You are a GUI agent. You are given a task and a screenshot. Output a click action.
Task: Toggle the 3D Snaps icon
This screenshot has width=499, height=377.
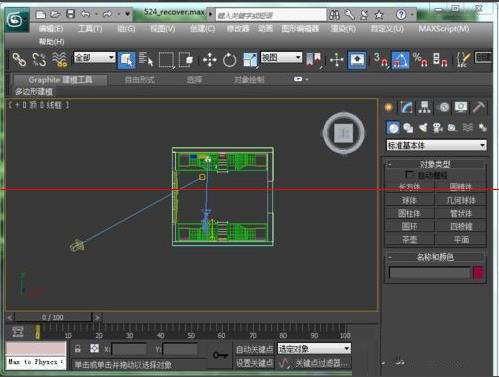coord(381,60)
